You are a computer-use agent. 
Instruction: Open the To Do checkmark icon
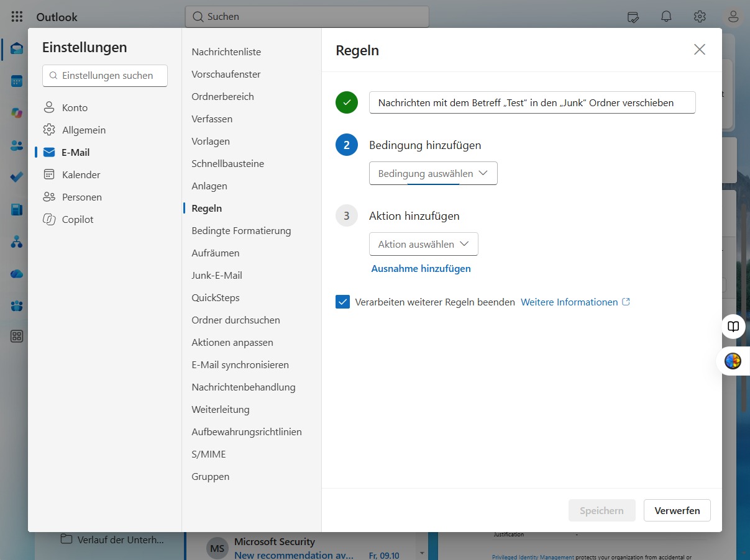pyautogui.click(x=17, y=177)
